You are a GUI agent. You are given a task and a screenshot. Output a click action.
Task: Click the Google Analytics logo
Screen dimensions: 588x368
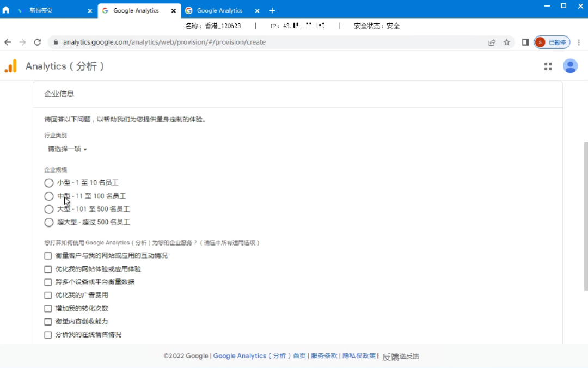pyautogui.click(x=11, y=66)
